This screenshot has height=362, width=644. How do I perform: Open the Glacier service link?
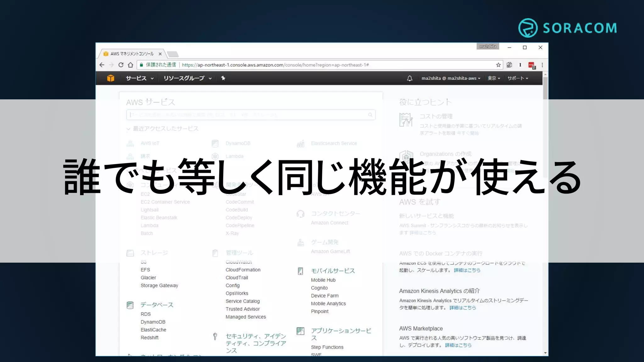148,278
